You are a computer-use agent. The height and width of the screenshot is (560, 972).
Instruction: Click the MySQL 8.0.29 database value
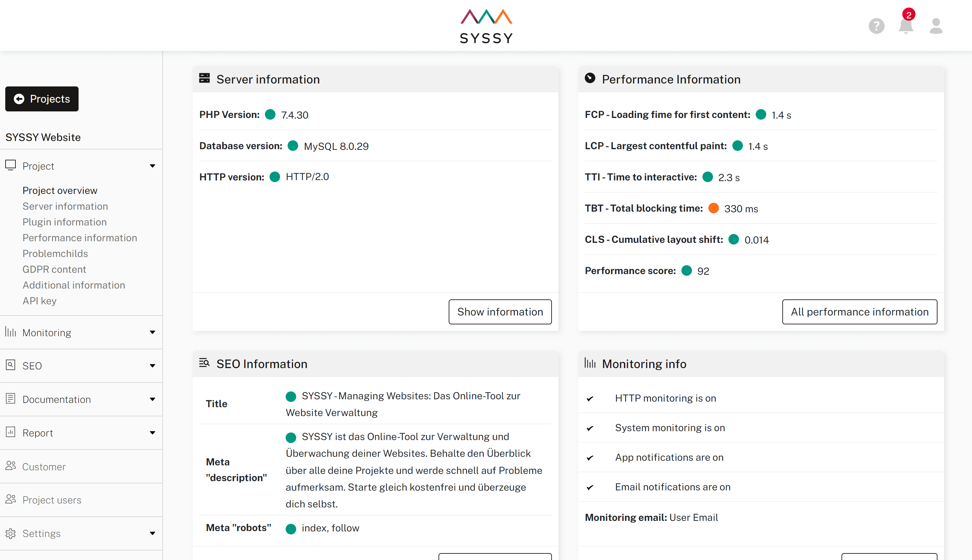[x=336, y=146]
